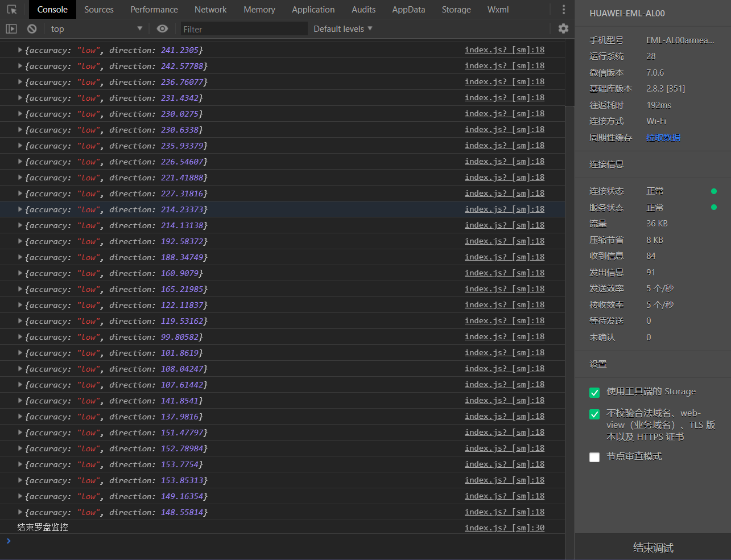Open the DevTools three-dot more menu

coord(564,10)
